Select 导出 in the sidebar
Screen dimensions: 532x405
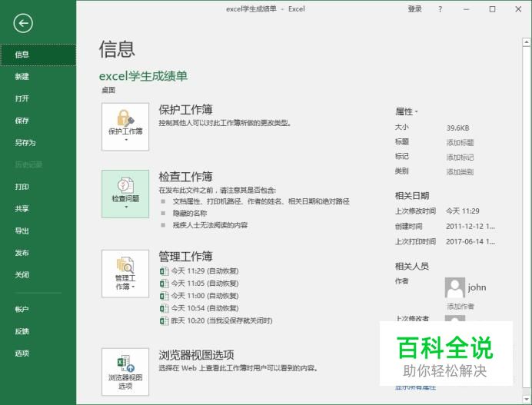38,231
